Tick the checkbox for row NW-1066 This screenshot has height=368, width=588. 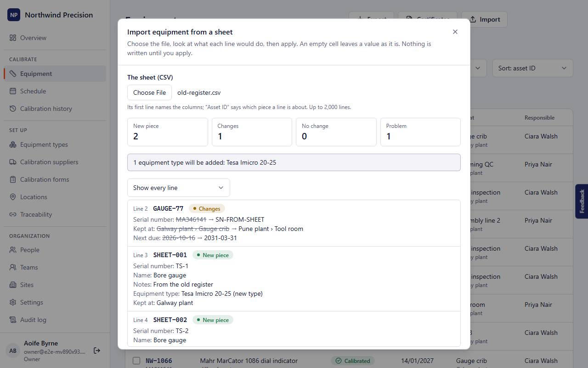point(136,361)
